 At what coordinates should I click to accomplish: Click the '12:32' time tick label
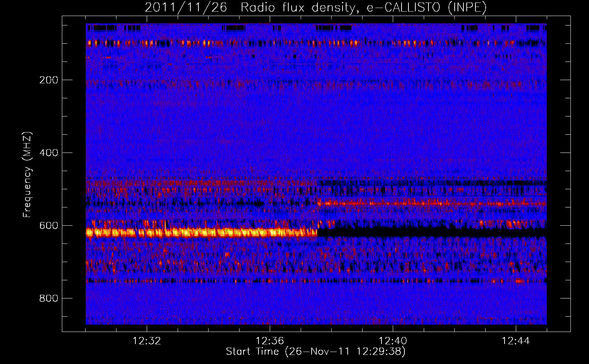pos(147,341)
